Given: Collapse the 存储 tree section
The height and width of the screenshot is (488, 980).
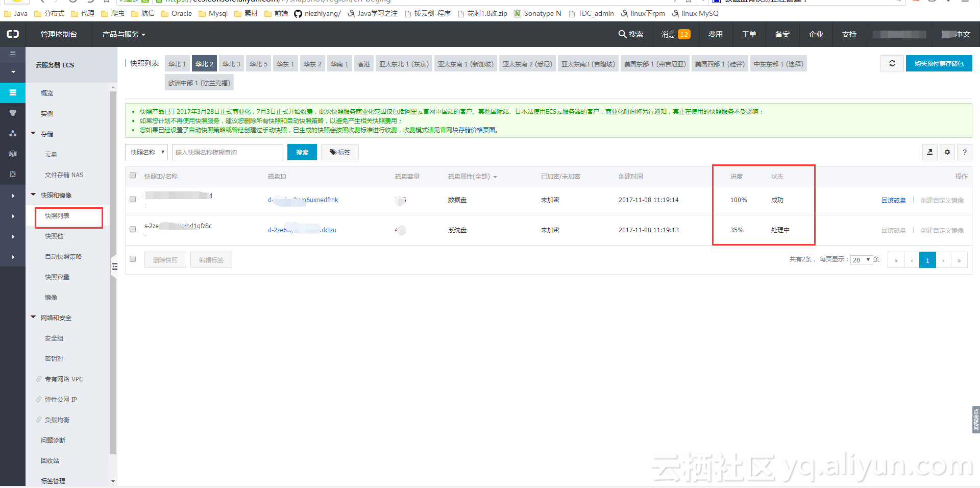Looking at the screenshot, I should point(34,134).
